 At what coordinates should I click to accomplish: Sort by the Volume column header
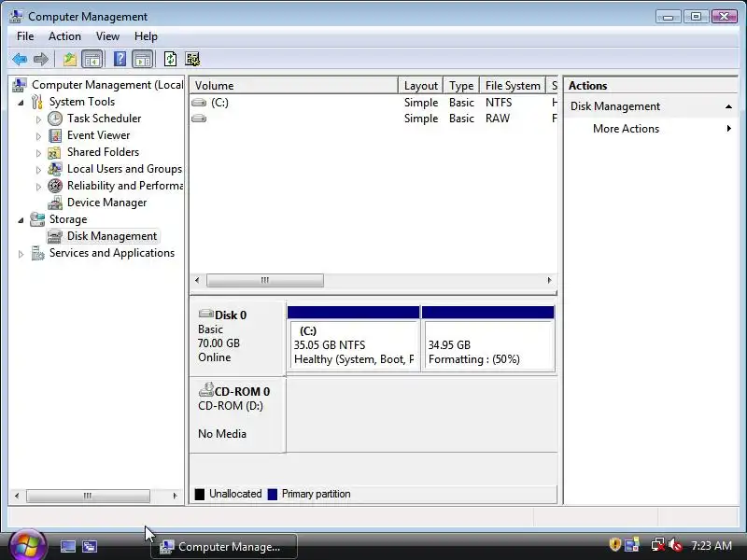click(x=294, y=86)
